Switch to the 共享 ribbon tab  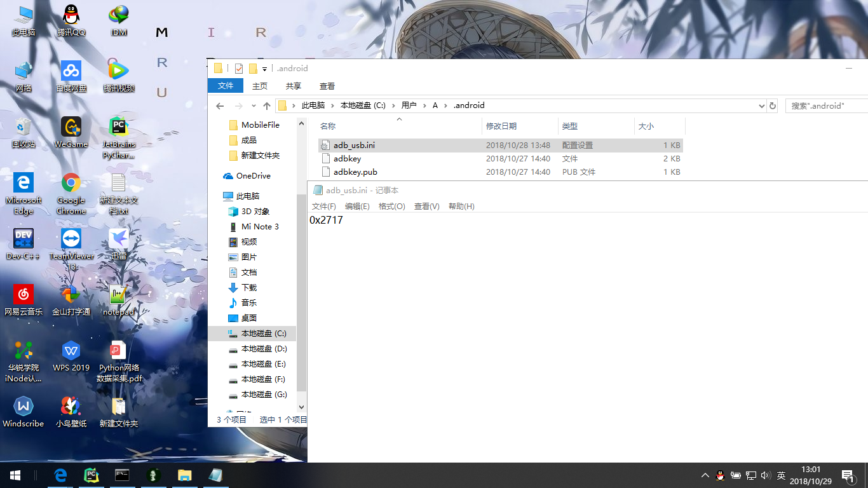click(x=294, y=86)
